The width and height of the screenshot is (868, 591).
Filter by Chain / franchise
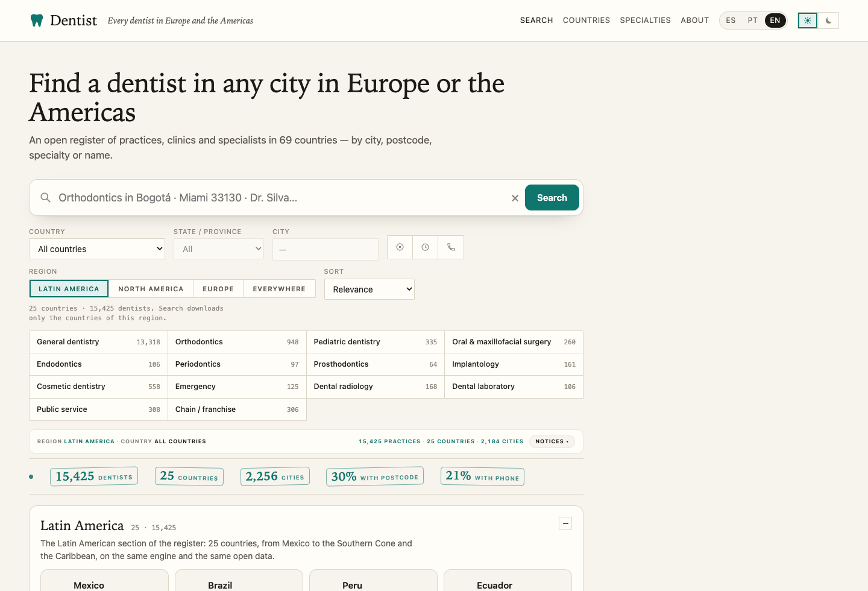coord(237,409)
